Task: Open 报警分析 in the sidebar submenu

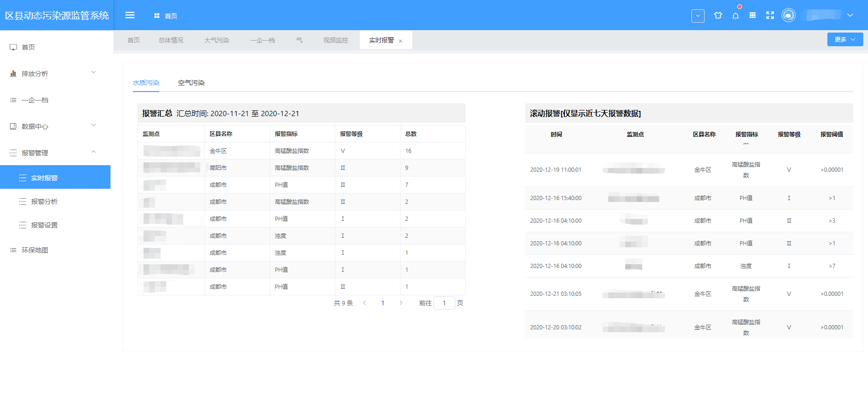Action: point(55,201)
